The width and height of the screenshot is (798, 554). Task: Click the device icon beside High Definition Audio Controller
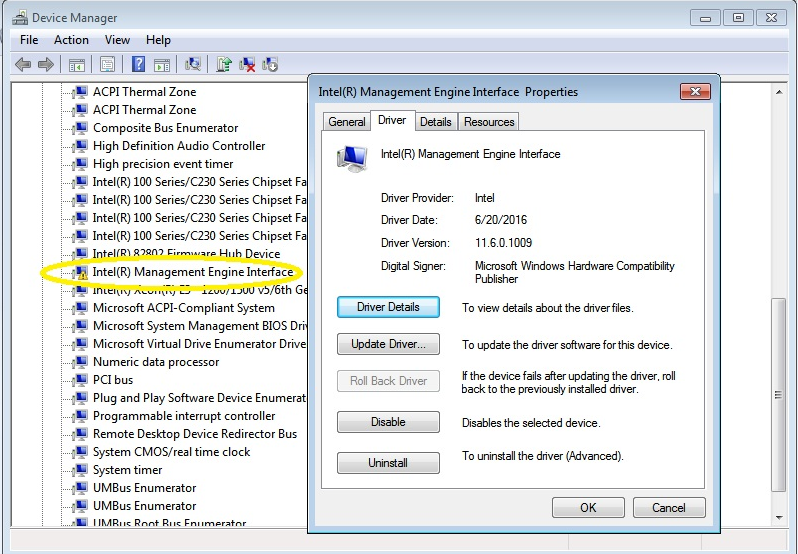pos(79,146)
